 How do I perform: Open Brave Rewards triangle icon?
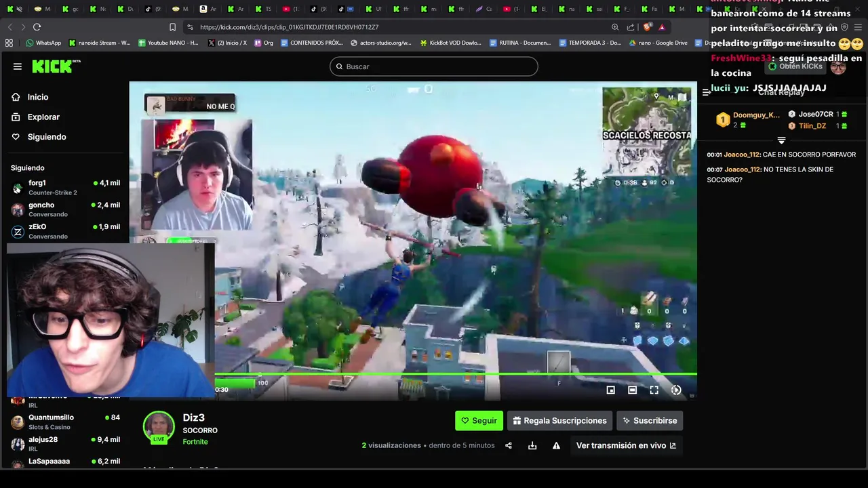coord(661,27)
